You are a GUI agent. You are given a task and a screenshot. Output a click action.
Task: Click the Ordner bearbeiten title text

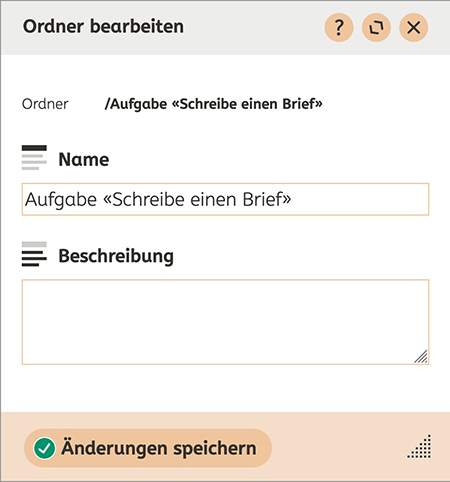coord(103,27)
